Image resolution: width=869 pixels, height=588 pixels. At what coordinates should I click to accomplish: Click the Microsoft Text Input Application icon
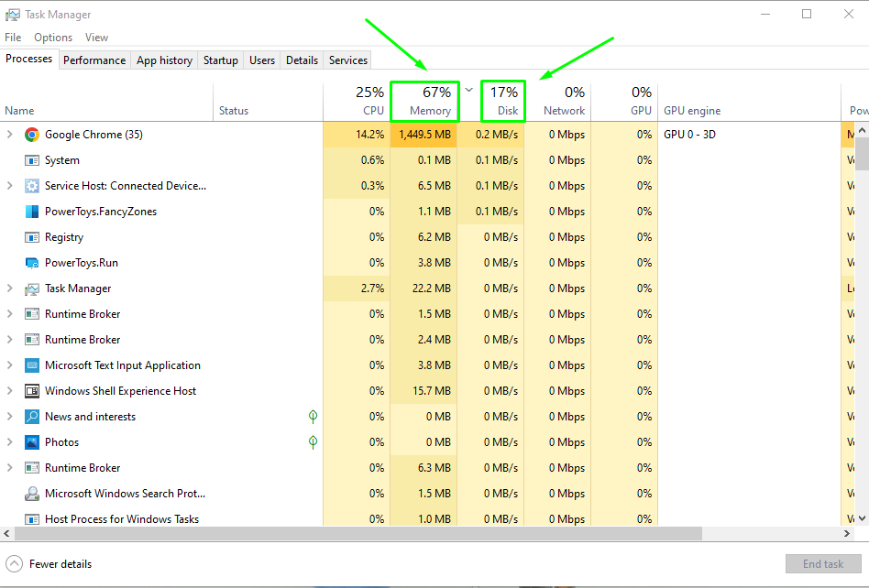pyautogui.click(x=32, y=365)
